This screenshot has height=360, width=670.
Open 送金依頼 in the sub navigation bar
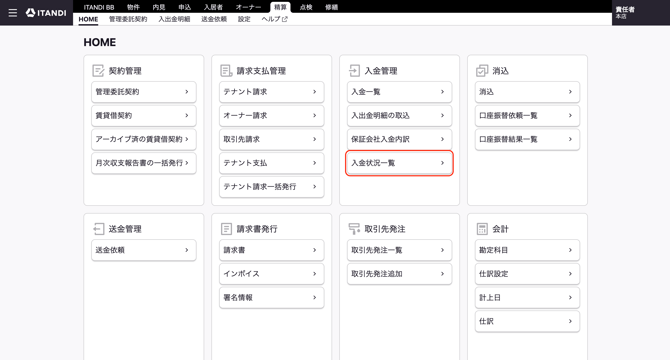pyautogui.click(x=214, y=19)
